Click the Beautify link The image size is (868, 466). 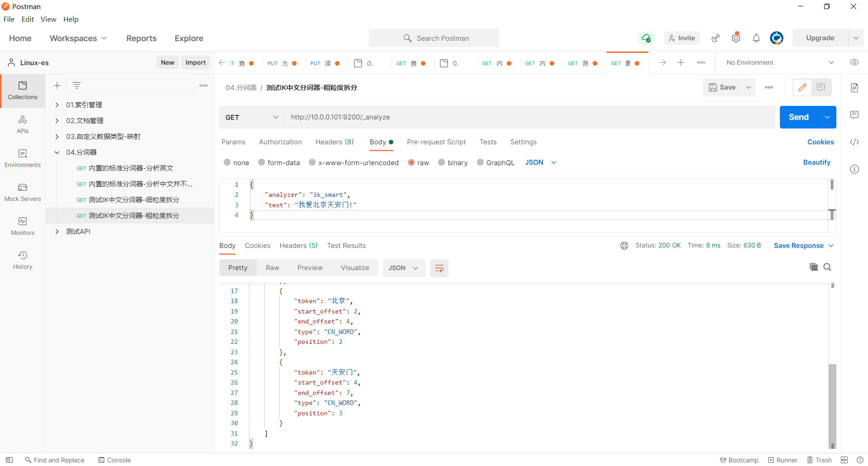(816, 162)
